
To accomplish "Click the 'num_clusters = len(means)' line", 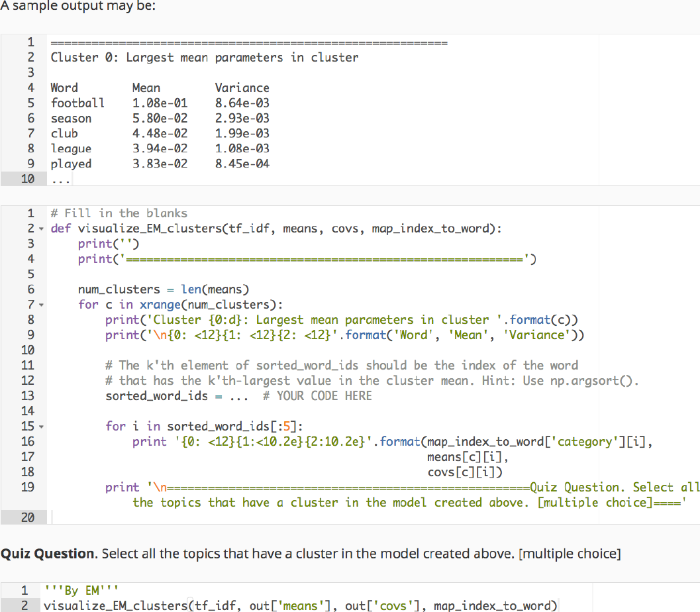I will [x=164, y=289].
